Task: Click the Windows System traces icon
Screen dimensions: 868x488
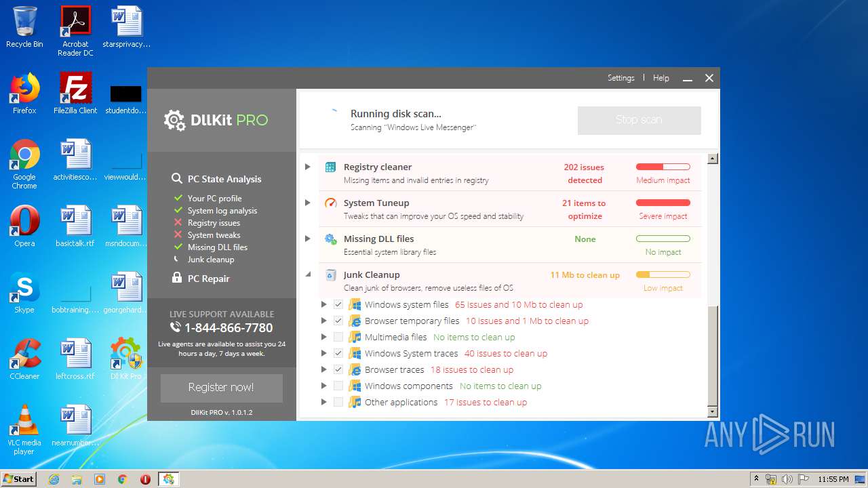Action: pyautogui.click(x=355, y=353)
